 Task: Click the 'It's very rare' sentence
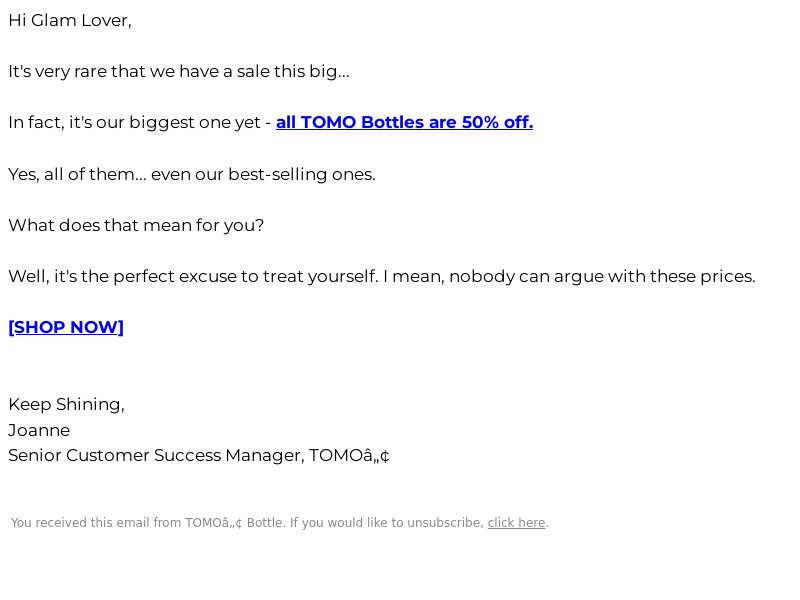179,71
